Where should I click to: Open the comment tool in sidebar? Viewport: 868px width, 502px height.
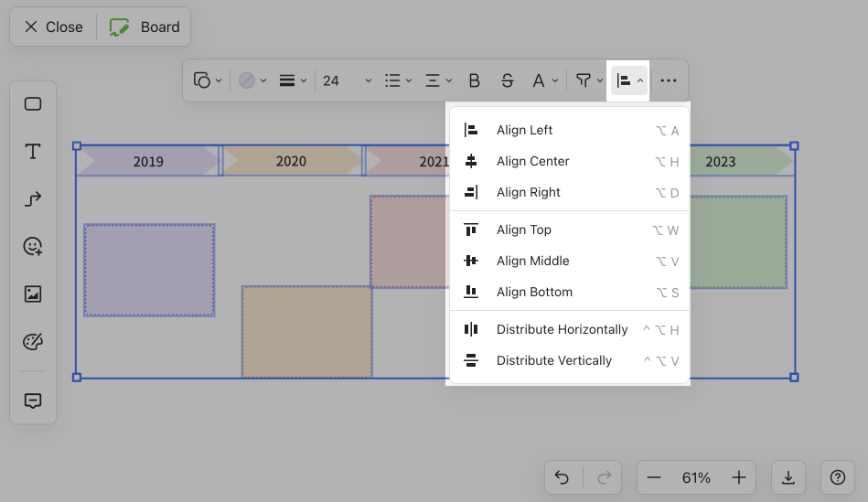33,401
